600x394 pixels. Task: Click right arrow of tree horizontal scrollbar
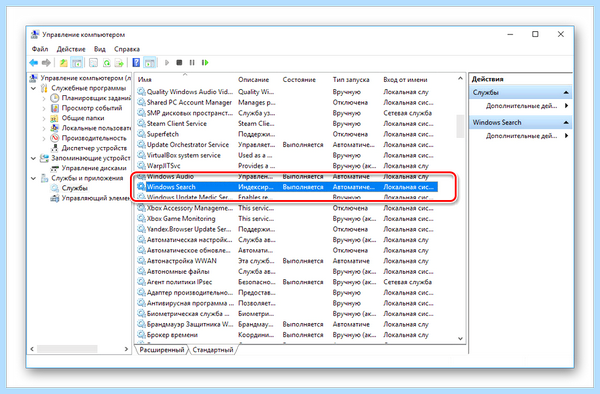(126, 349)
